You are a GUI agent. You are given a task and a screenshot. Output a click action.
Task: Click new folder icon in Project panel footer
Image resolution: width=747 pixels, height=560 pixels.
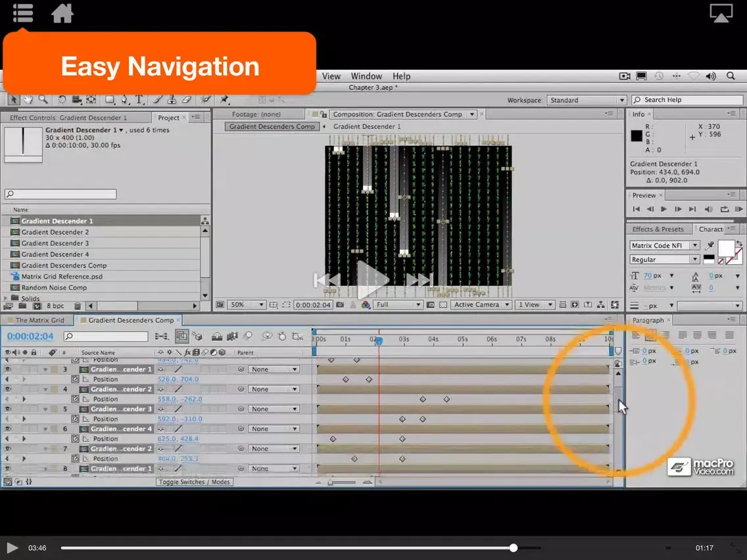pyautogui.click(x=22, y=306)
